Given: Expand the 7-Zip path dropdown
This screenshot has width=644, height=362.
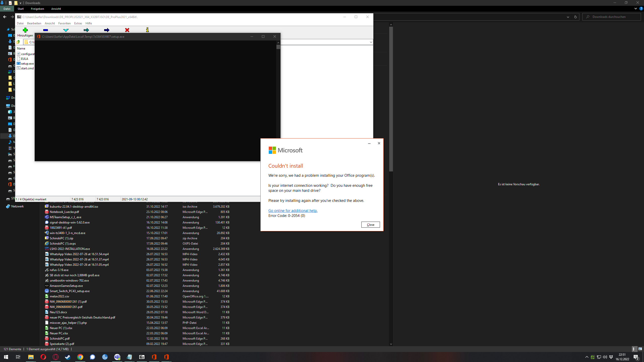Looking at the screenshot, I should [x=371, y=42].
